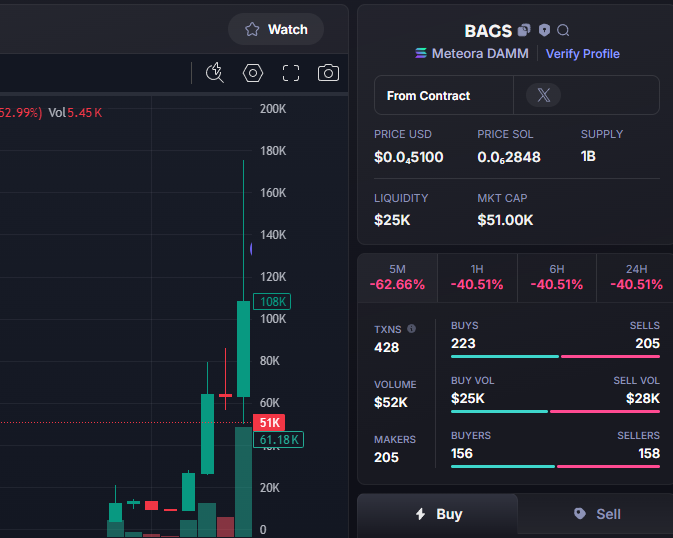The height and width of the screenshot is (538, 673).
Task: Click the buy vol versus sell vol bar
Action: coord(555,411)
